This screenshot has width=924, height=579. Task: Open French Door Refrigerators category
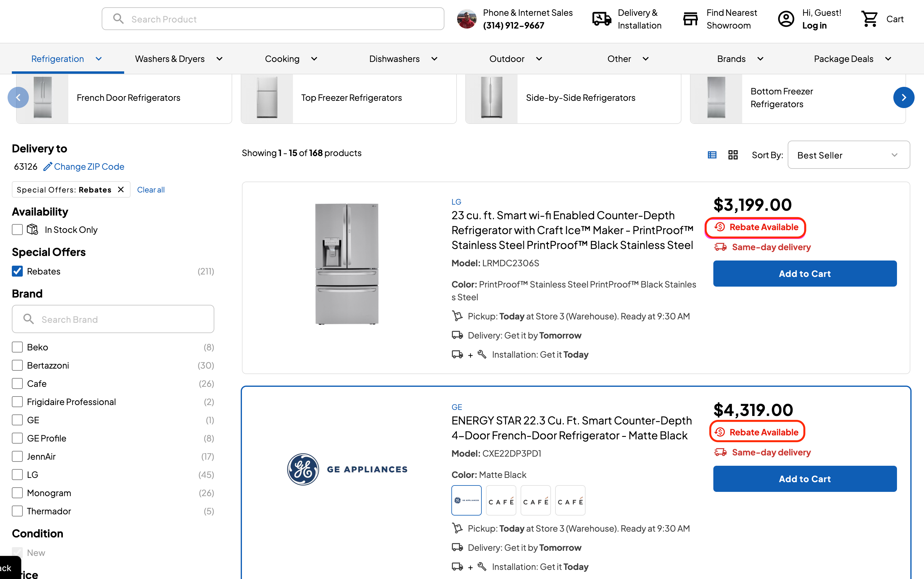124,98
